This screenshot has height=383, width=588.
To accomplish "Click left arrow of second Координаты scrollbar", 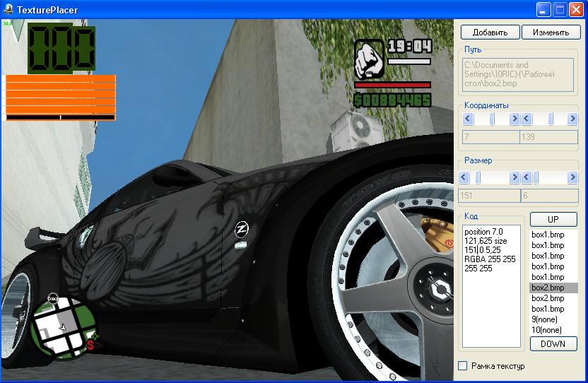I will [x=527, y=119].
